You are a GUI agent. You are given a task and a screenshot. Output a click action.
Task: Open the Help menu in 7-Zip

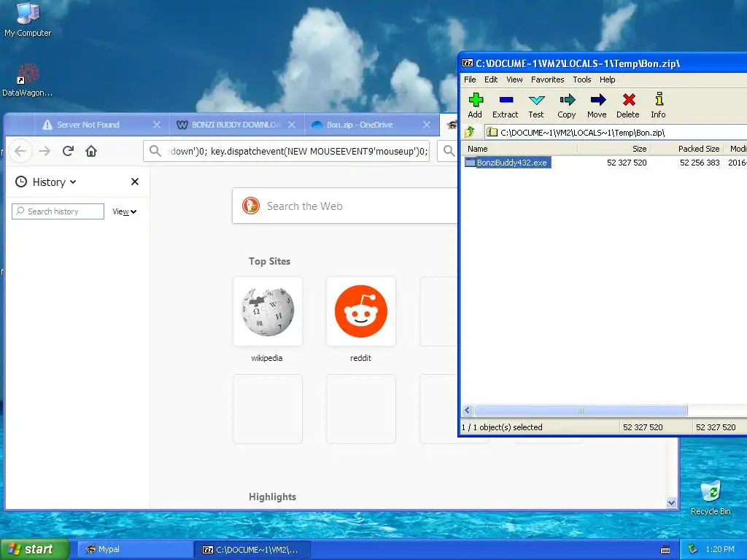[607, 79]
